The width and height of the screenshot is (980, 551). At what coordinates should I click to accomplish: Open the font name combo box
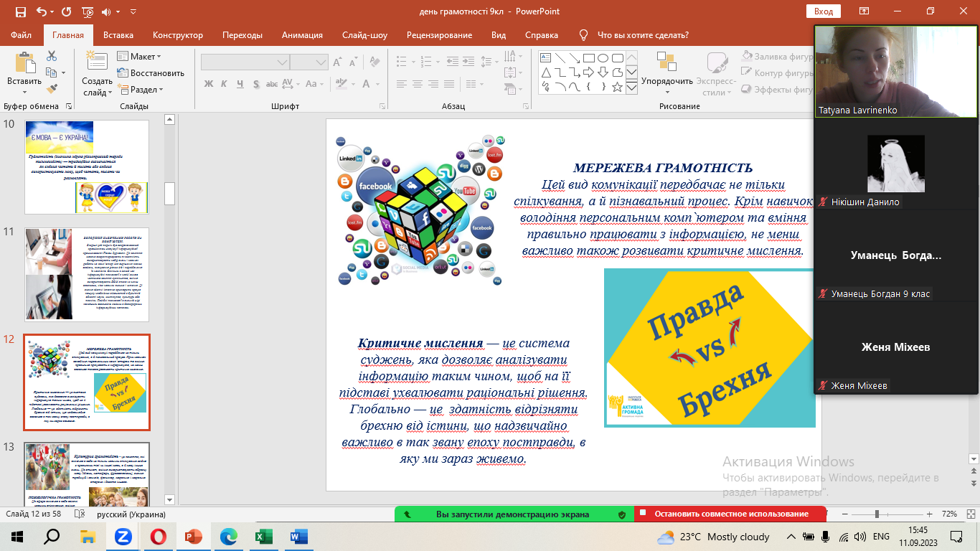point(245,62)
